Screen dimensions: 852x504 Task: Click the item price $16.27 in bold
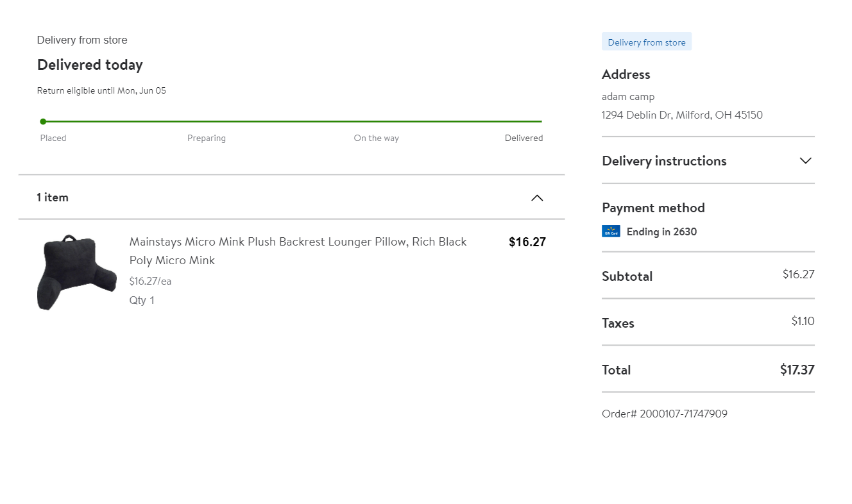(x=527, y=242)
